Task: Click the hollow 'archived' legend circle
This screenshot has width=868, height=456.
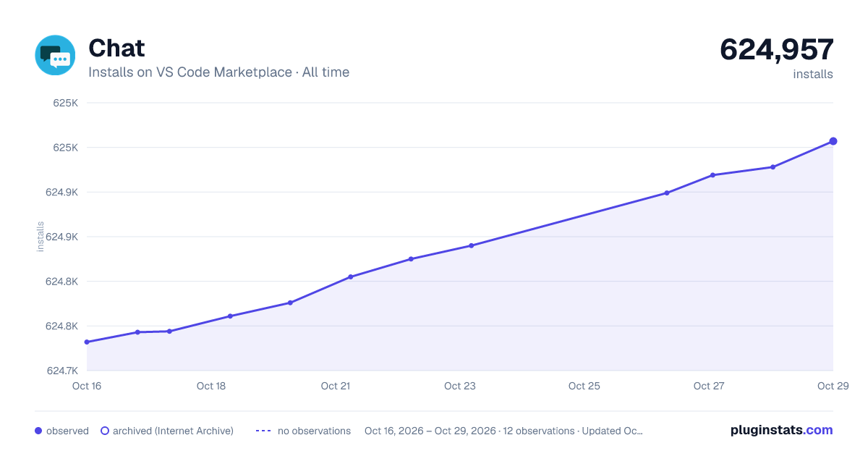Action: [105, 431]
